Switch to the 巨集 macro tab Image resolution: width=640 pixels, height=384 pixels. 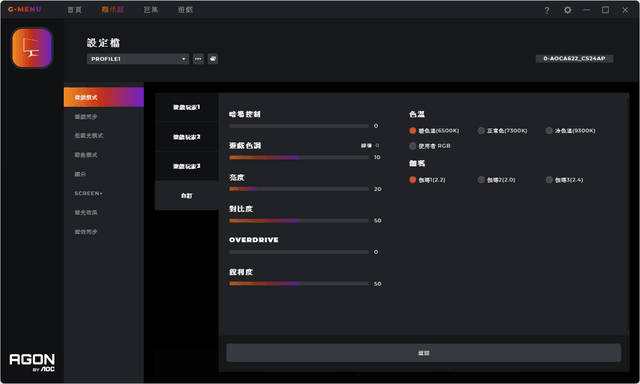pos(151,9)
